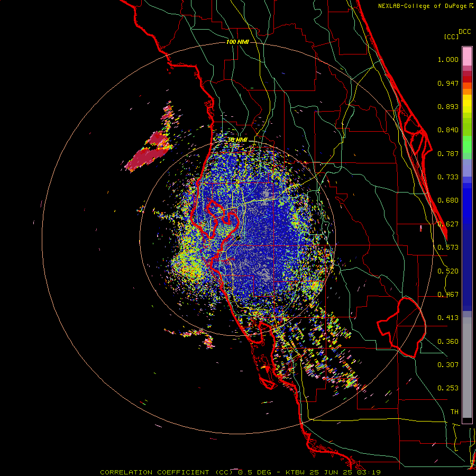476x476 pixels.
Task: Select the 0.733 scale value
Action: [448, 177]
